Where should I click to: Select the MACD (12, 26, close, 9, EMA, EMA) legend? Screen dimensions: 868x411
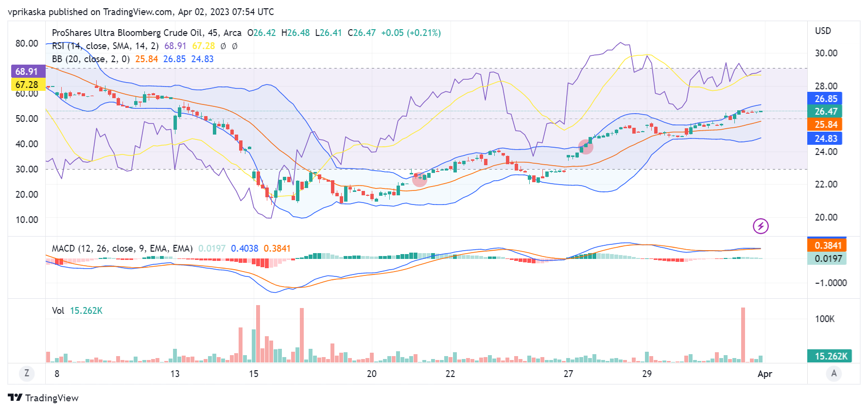pos(122,248)
